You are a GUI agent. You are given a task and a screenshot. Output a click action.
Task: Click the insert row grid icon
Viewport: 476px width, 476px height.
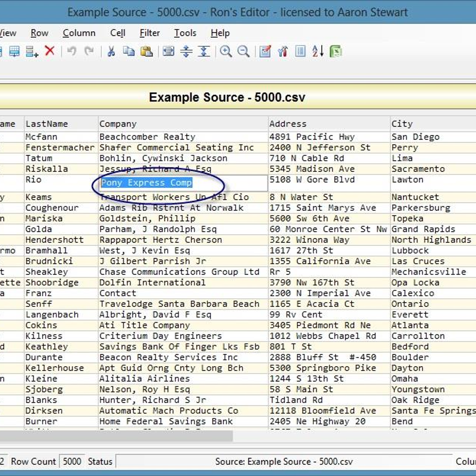pos(14,51)
